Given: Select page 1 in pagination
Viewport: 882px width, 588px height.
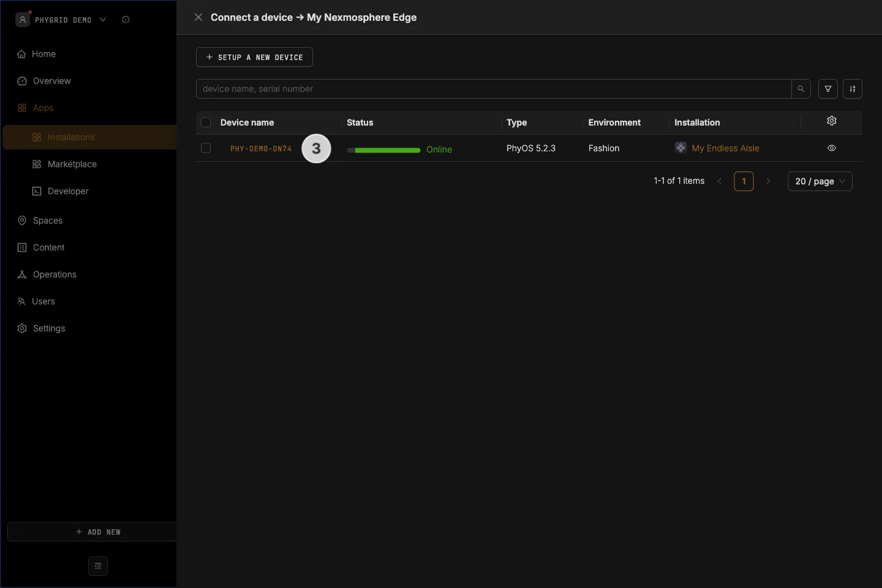Looking at the screenshot, I should coord(744,181).
